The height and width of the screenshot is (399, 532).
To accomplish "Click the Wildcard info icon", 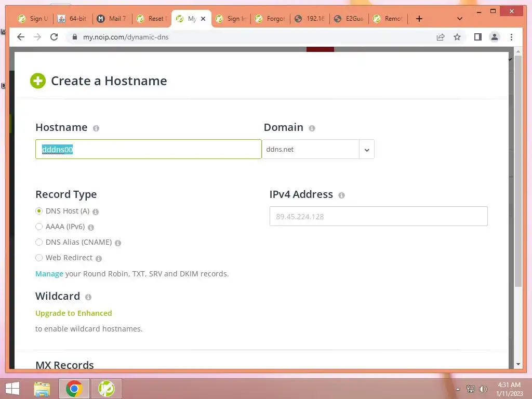I will [88, 297].
